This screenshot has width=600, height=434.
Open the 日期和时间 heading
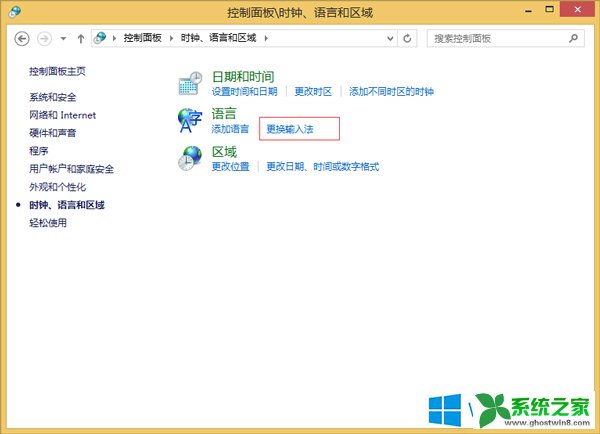pyautogui.click(x=243, y=76)
